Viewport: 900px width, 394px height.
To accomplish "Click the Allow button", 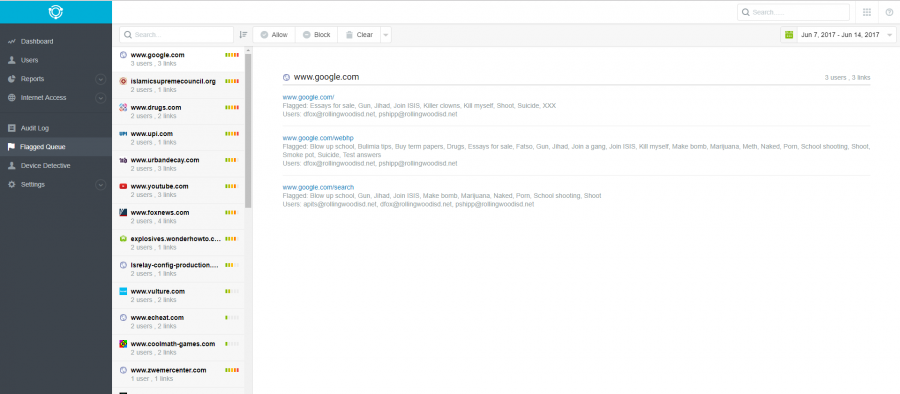I will point(274,34).
